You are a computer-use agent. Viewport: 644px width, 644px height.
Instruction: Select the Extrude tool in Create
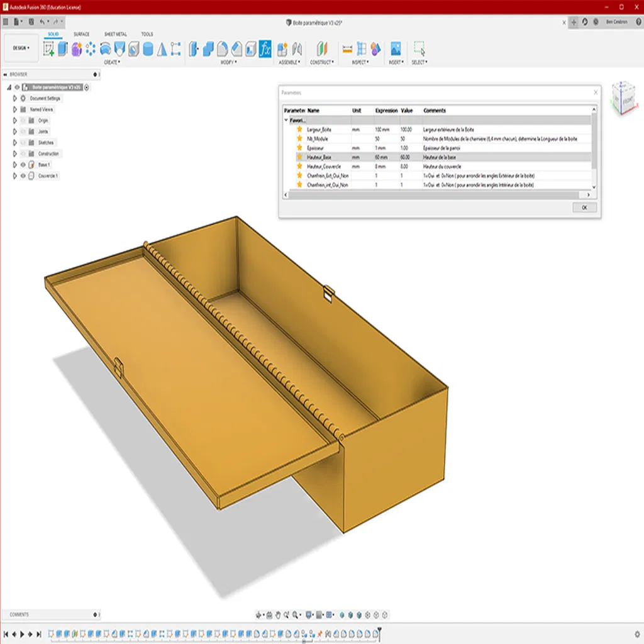pos(62,49)
